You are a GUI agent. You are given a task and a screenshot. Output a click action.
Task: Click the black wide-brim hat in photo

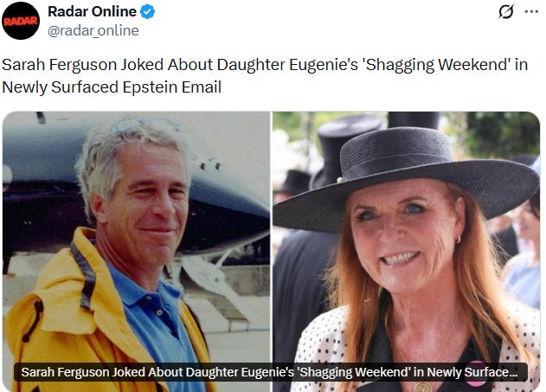406,179
